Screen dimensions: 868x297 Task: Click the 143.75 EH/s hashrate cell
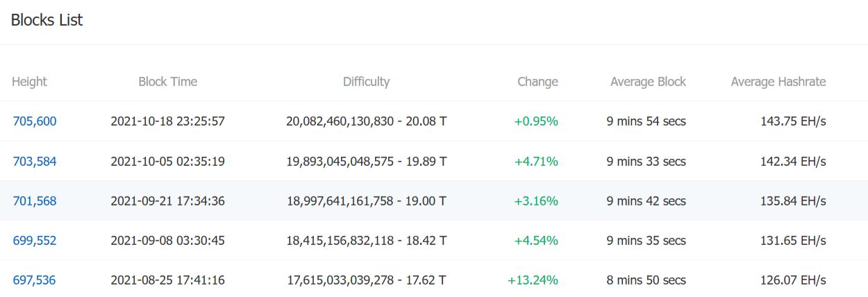[794, 121]
